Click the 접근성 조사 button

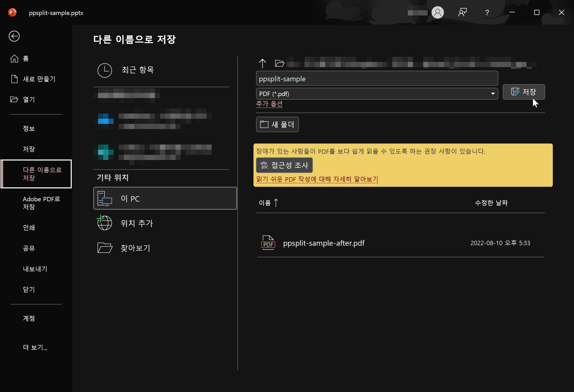click(284, 165)
